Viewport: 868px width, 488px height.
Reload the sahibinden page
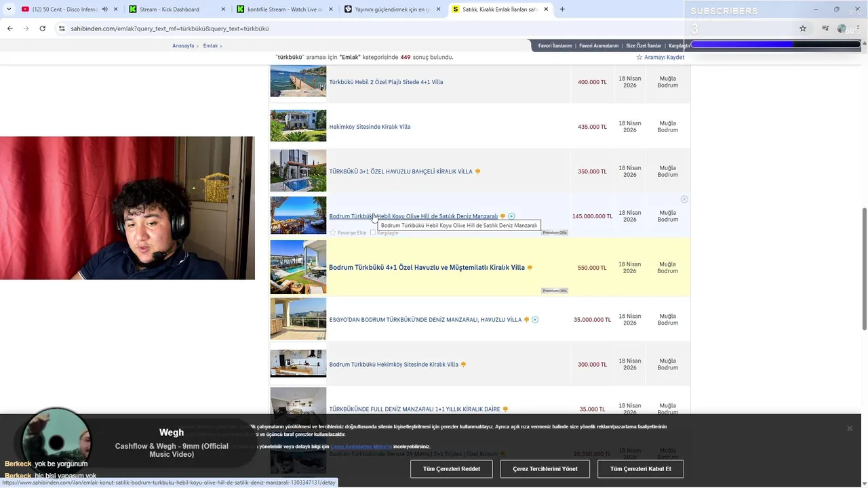pos(42,28)
